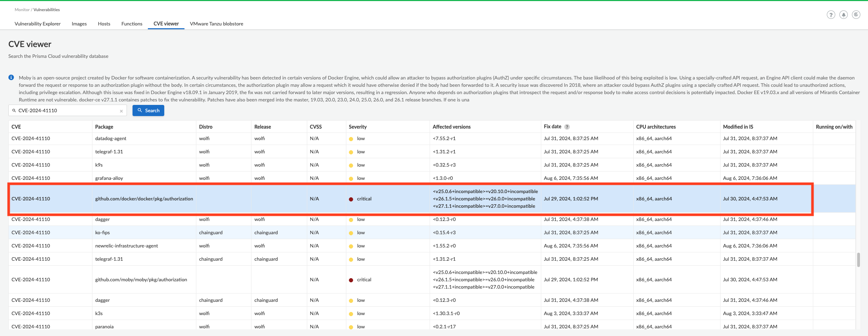Click the magnifier icon inside the search field
The height and width of the screenshot is (336, 868).
tap(14, 110)
